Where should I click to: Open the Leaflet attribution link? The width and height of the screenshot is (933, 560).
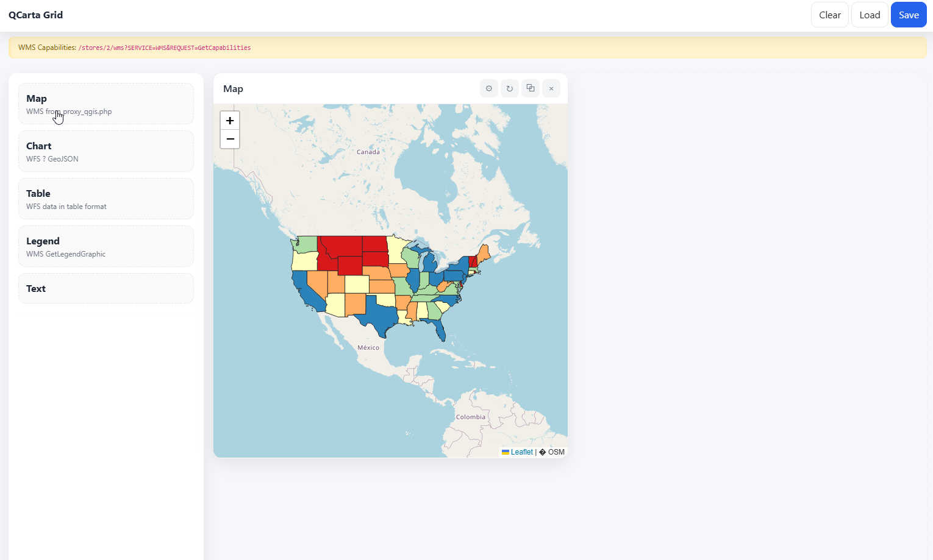(x=517, y=452)
